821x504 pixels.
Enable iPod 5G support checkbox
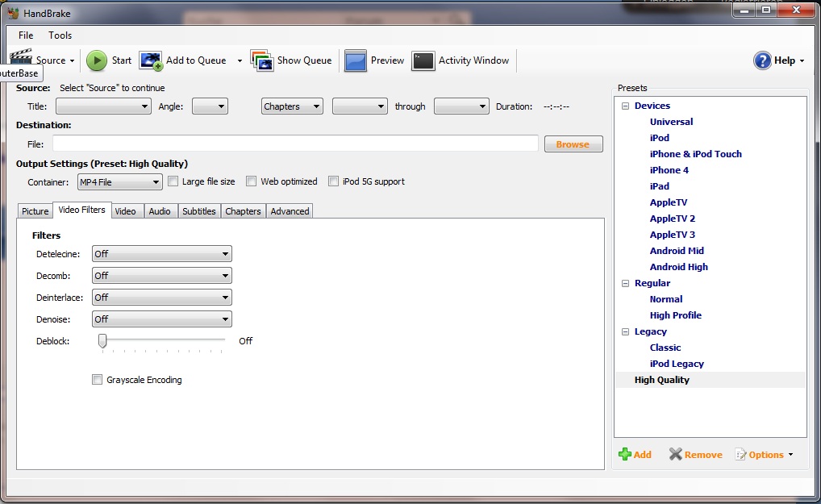pyautogui.click(x=333, y=181)
